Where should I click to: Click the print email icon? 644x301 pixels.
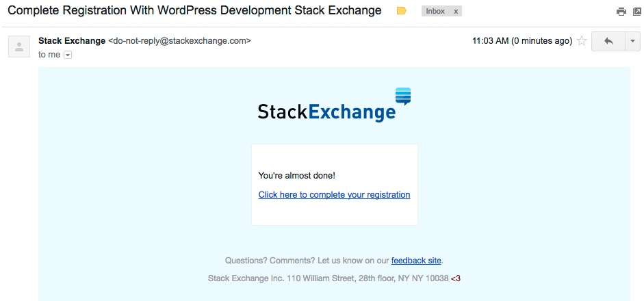coord(621,12)
